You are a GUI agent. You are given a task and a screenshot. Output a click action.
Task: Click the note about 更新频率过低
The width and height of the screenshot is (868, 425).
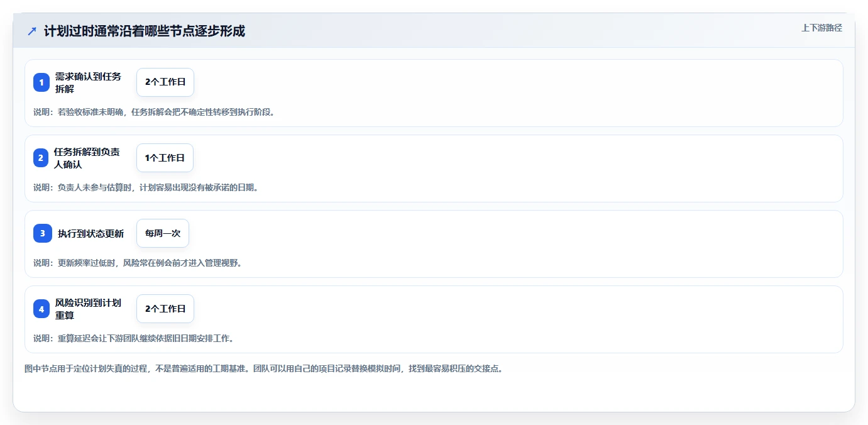[138, 263]
